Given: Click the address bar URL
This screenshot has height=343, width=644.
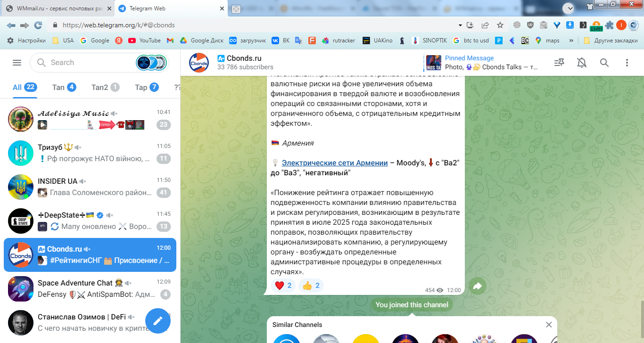Looking at the screenshot, I should [119, 25].
